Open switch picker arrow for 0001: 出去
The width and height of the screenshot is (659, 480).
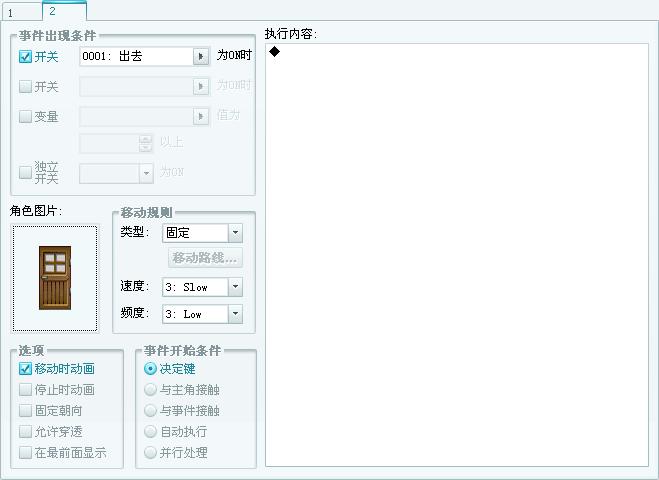(x=201, y=56)
